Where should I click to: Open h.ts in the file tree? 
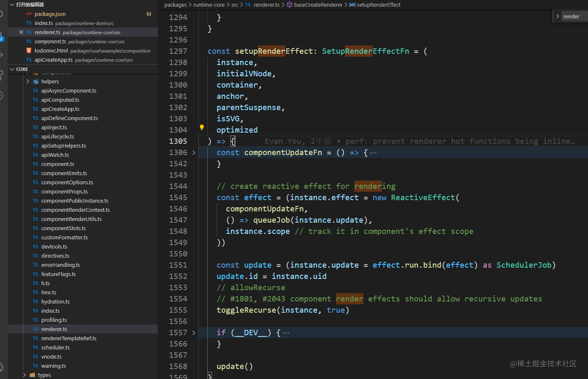pos(45,284)
